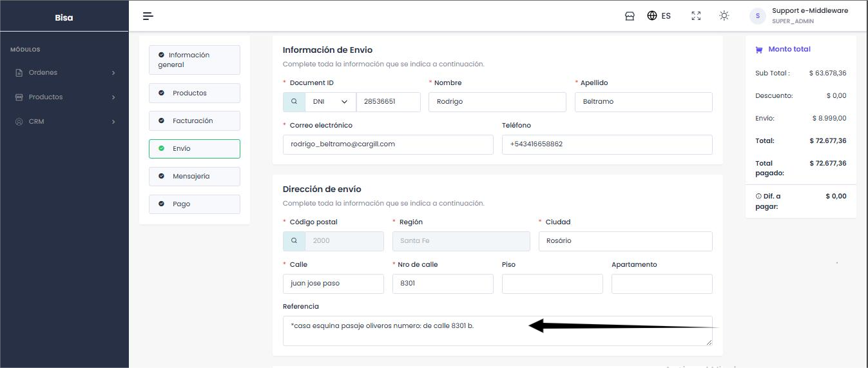This screenshot has height=368, width=868.
Task: Click the search icon beside Código postal
Action: point(294,241)
